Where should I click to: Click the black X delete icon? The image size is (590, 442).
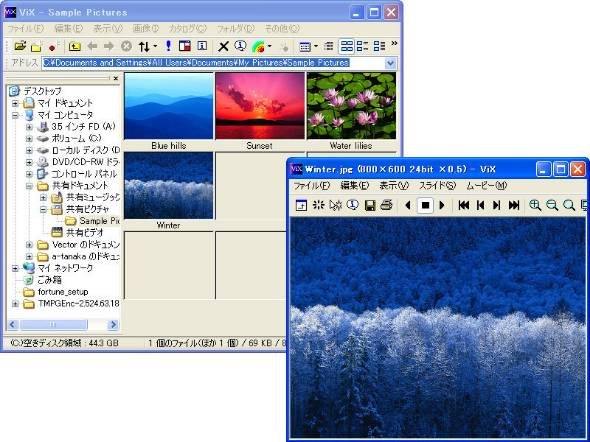[x=223, y=47]
